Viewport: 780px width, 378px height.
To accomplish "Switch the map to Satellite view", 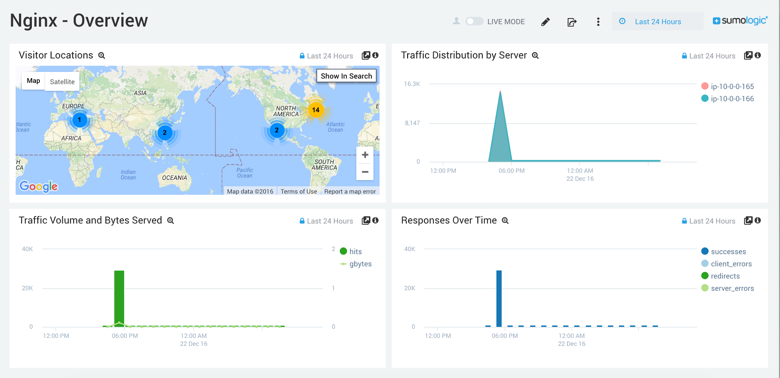I will [x=62, y=82].
